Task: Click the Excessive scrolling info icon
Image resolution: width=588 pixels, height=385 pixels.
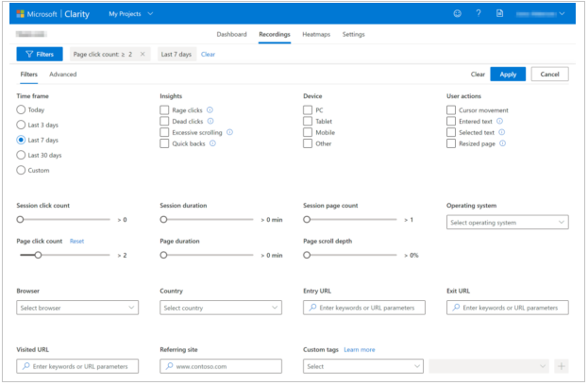Action: tap(230, 132)
